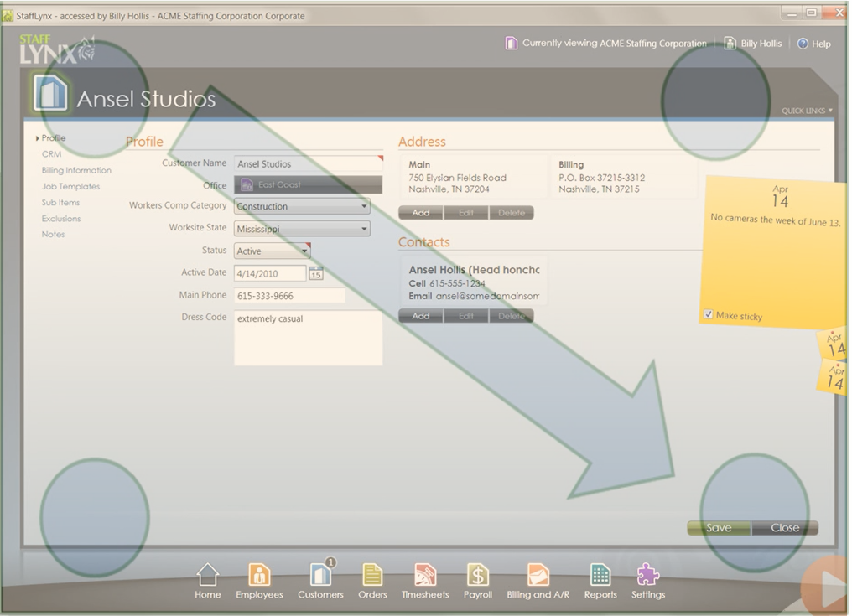Open Notes section in side menu
This screenshot has height=616, width=852.
click(x=54, y=234)
